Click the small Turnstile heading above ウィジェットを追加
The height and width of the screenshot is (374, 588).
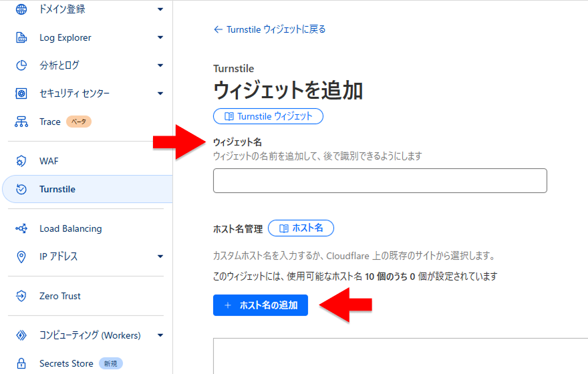click(x=234, y=69)
